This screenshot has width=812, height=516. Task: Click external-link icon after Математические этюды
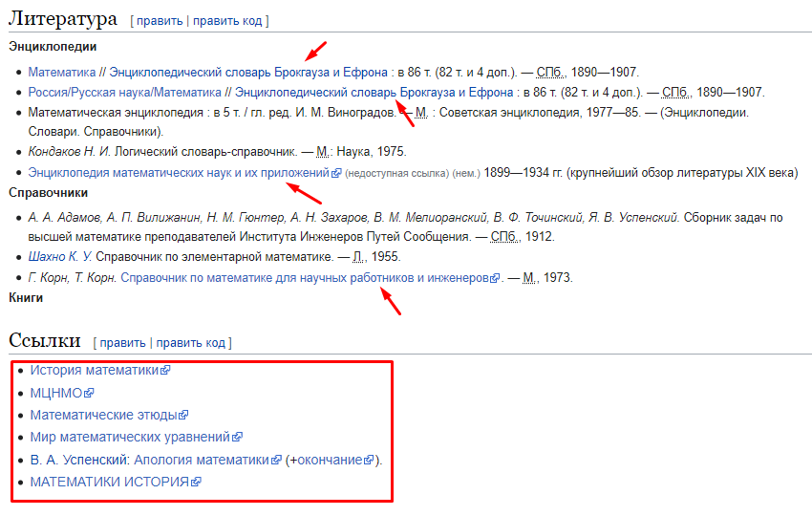[184, 416]
